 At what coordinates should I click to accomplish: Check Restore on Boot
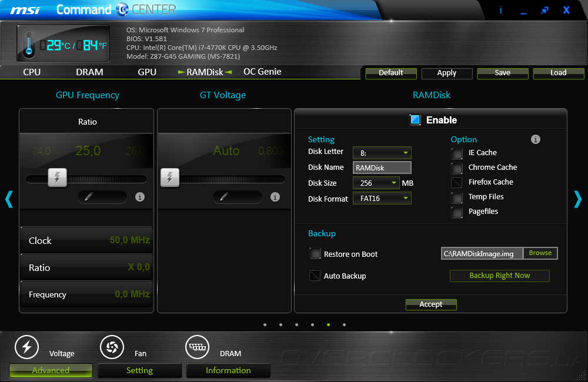click(x=315, y=254)
